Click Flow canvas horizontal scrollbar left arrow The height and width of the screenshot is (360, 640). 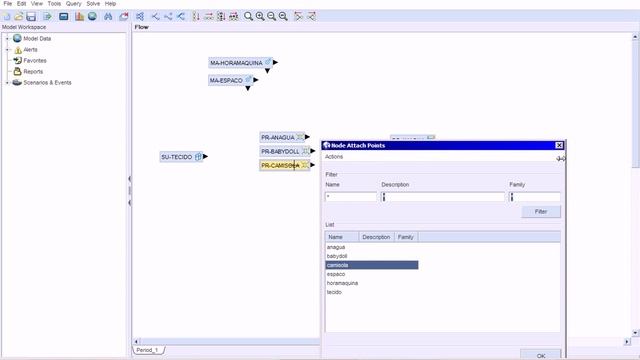(x=137, y=341)
